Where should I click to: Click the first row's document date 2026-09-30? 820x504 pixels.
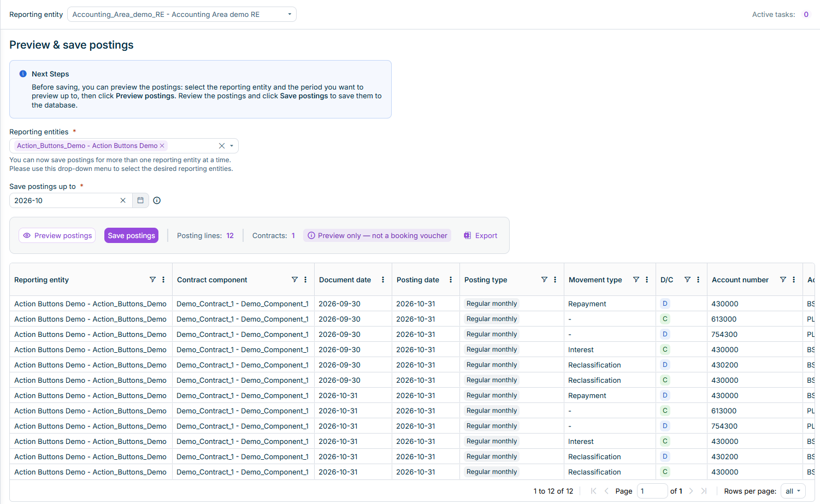(x=339, y=304)
